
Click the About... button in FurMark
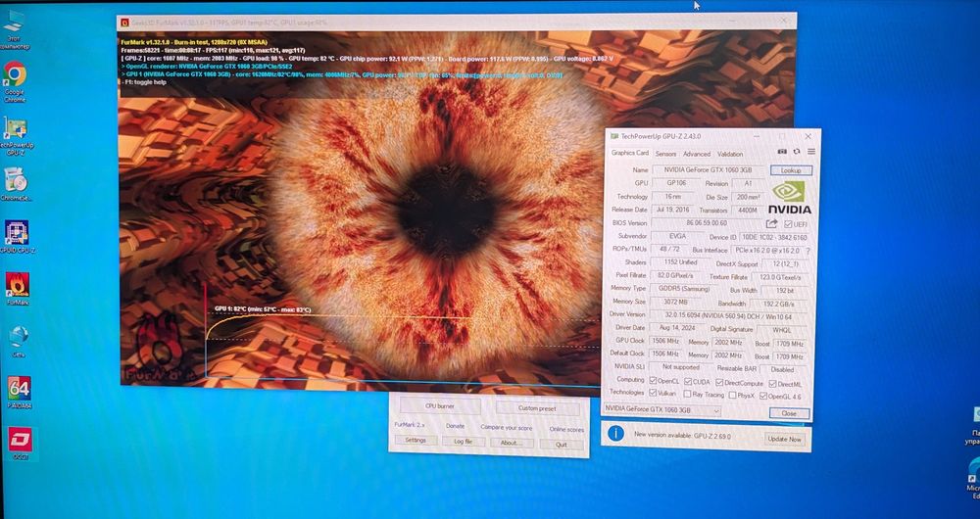pos(512,443)
